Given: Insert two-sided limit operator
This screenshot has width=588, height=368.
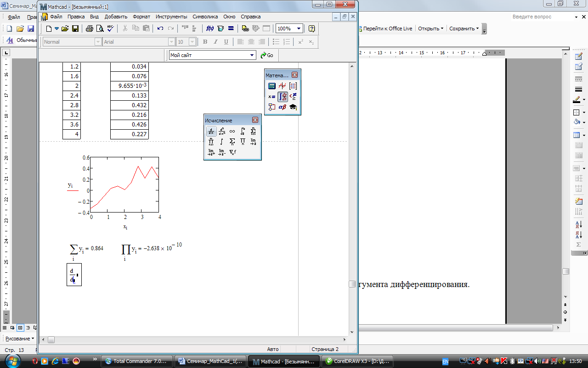Looking at the screenshot, I should [x=254, y=142].
